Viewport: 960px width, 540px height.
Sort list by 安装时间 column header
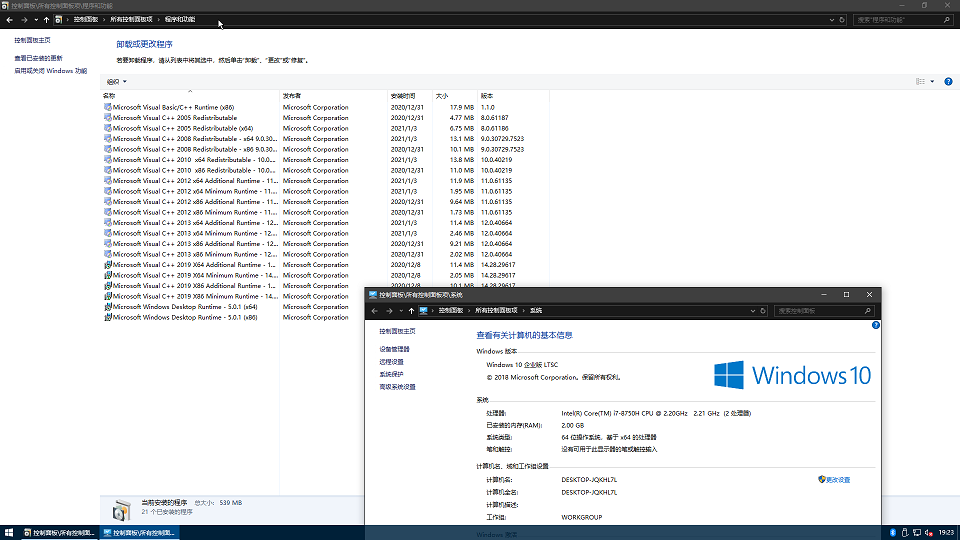(x=401, y=95)
